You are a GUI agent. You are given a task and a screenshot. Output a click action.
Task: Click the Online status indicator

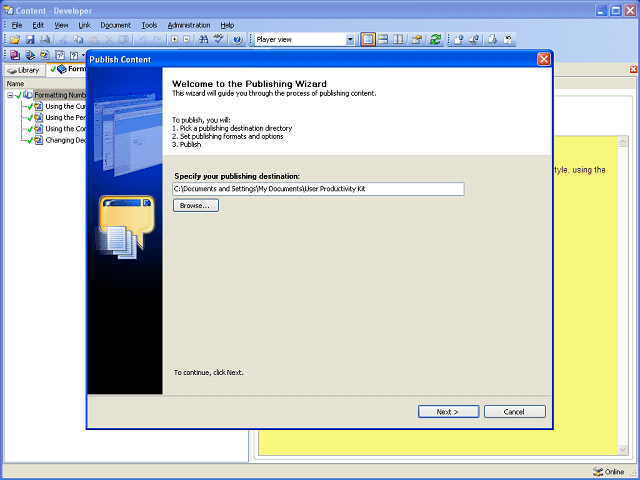[x=609, y=472]
